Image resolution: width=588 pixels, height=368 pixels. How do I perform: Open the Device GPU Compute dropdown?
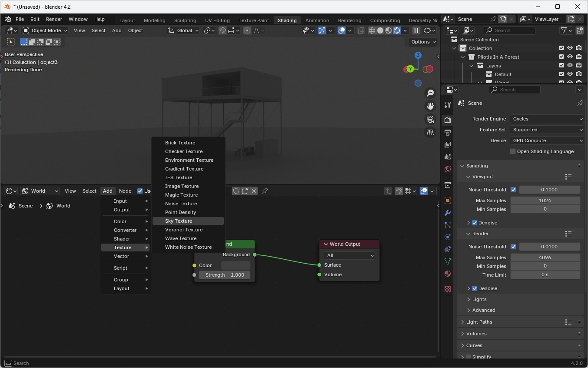tap(547, 141)
